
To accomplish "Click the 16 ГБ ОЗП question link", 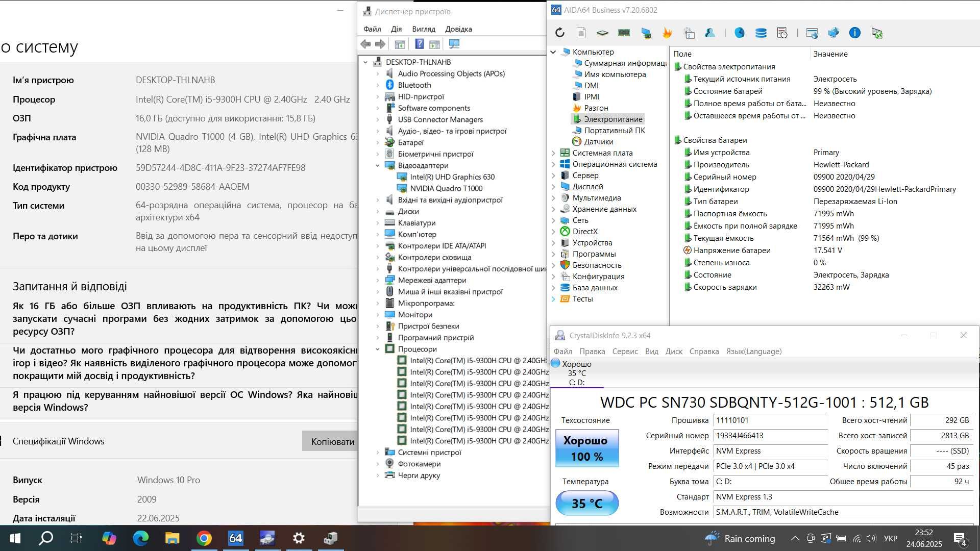I will tap(185, 318).
